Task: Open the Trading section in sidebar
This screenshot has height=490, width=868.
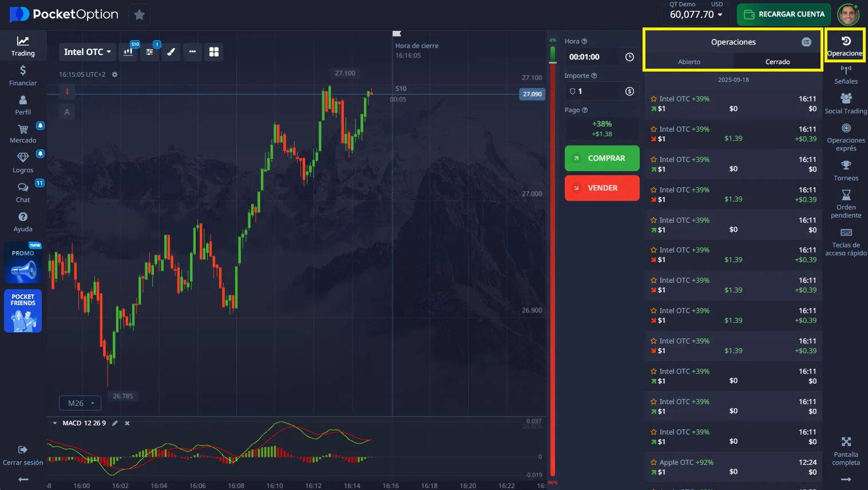Action: [23, 46]
